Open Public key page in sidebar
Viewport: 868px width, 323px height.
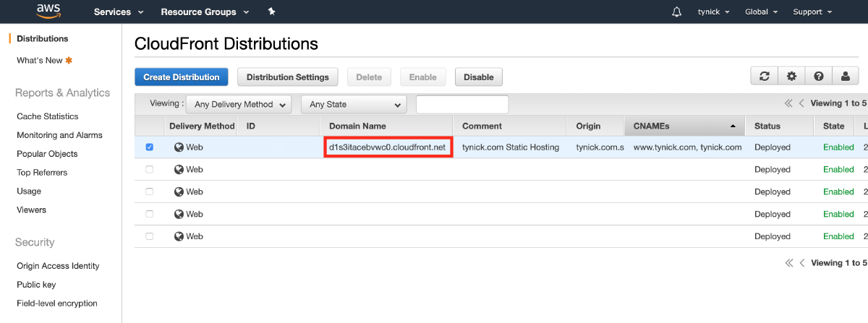(36, 285)
